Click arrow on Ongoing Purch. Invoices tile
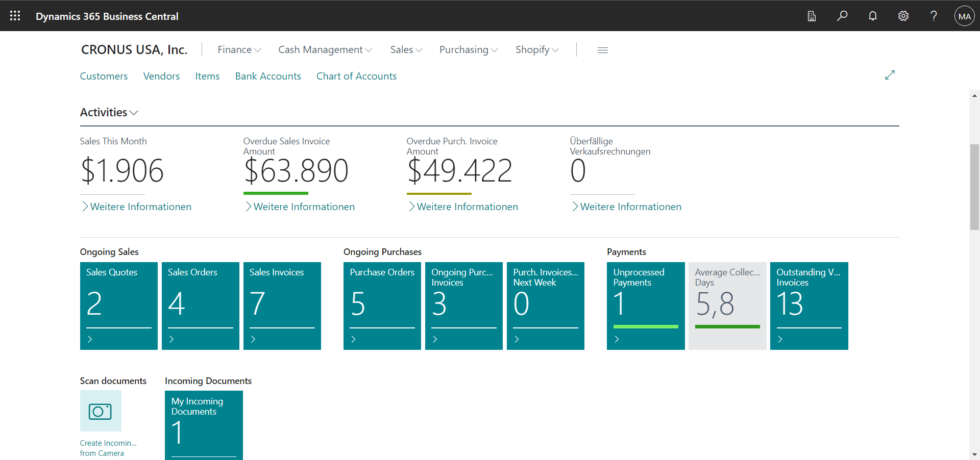Image resolution: width=980 pixels, height=460 pixels. (x=435, y=339)
